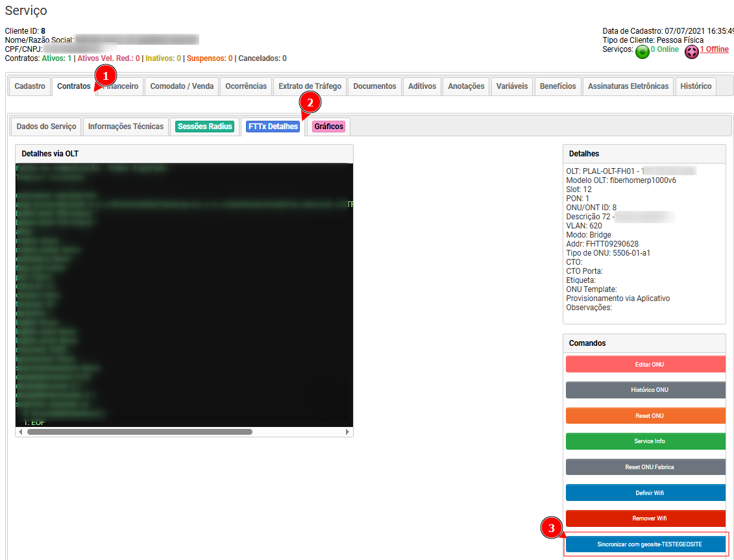Viewport: 734px width, 560px height.
Task: Click the left scrollbar arrow in OLT output
Action: click(21, 432)
